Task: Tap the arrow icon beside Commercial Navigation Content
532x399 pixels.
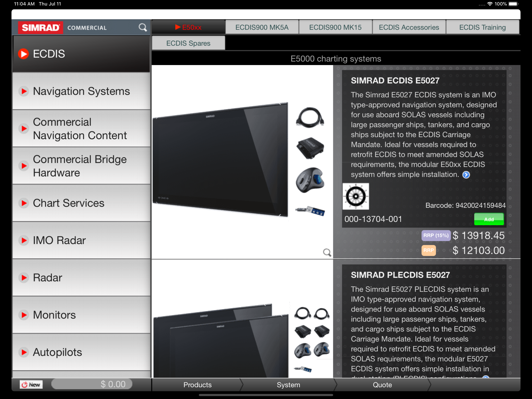Action: point(24,129)
